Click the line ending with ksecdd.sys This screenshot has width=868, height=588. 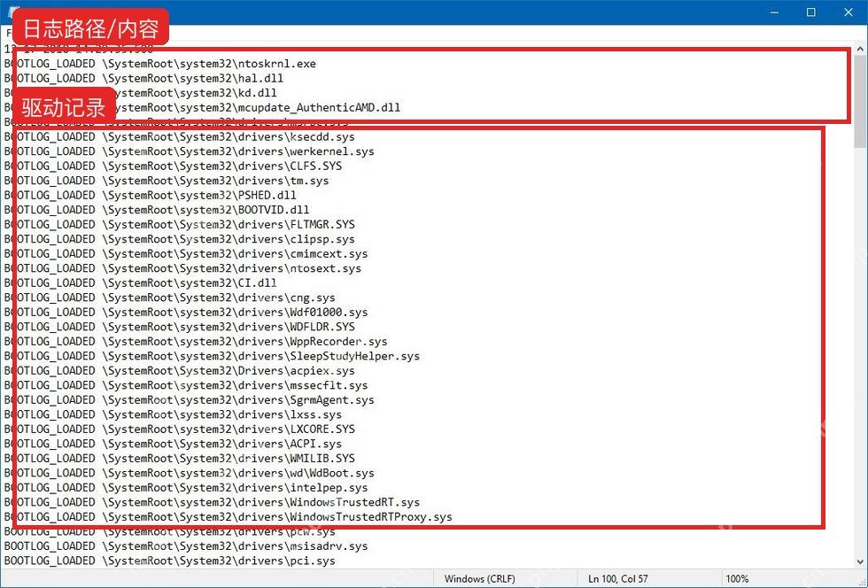coord(179,136)
